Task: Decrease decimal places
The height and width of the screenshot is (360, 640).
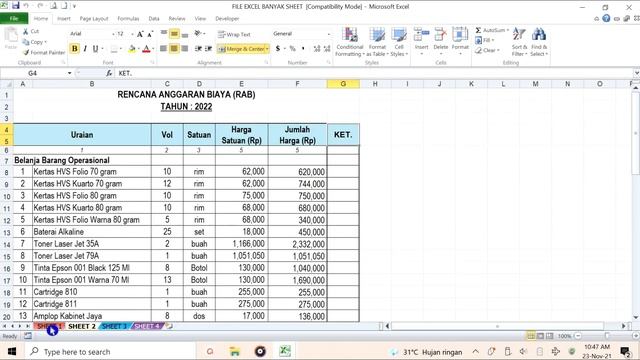Action: [327, 49]
